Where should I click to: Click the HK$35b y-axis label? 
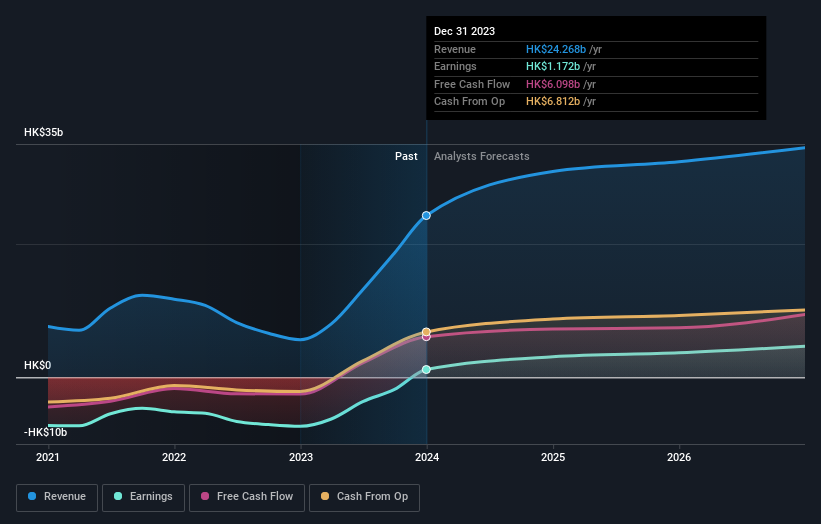click(x=43, y=132)
